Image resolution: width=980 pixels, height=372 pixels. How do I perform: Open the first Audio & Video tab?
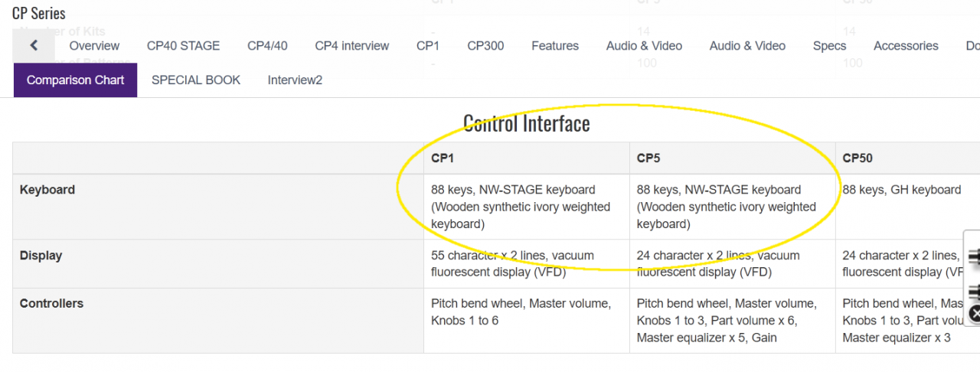(644, 46)
